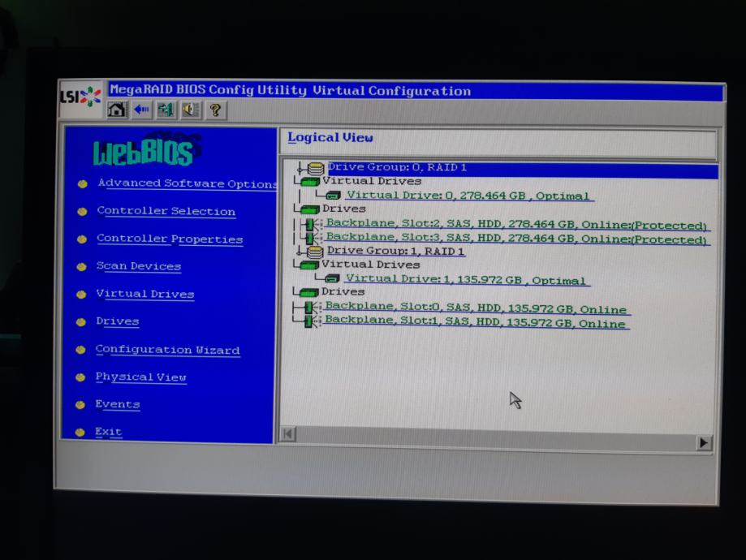Click the left arrow of horizontal scrollbar

pos(288,434)
